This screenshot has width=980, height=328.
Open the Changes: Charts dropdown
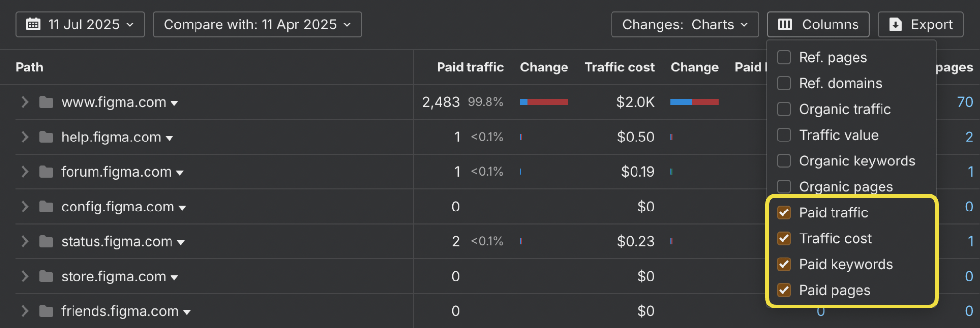(x=685, y=24)
